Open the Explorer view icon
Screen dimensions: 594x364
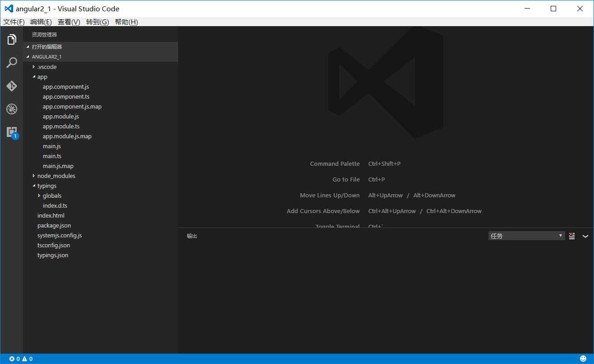[12, 40]
